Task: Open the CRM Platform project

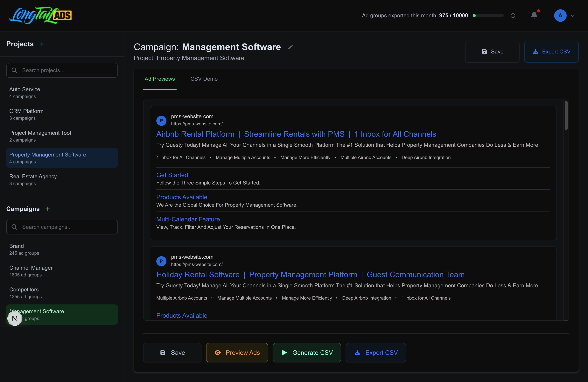Action: pyautogui.click(x=62, y=114)
